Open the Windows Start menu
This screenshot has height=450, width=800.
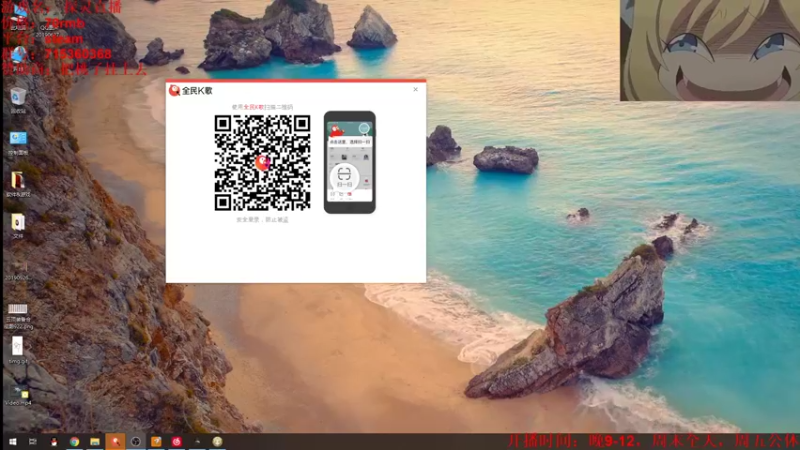click(x=13, y=442)
